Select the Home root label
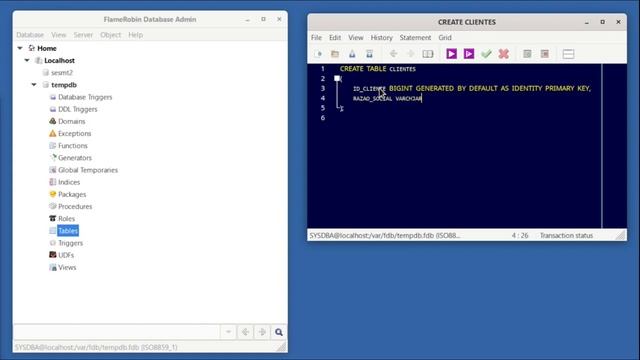Viewport: 640px width, 360px height. (x=47, y=48)
